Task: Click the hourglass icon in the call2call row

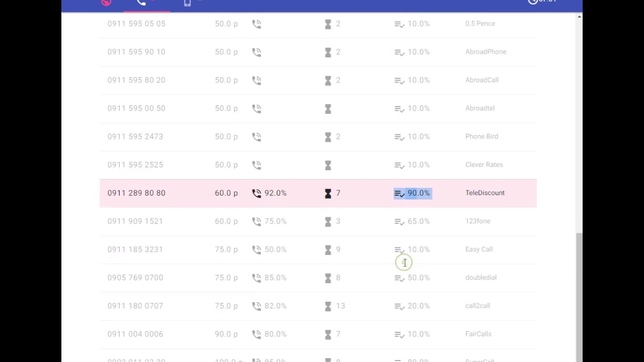Action: tap(328, 306)
